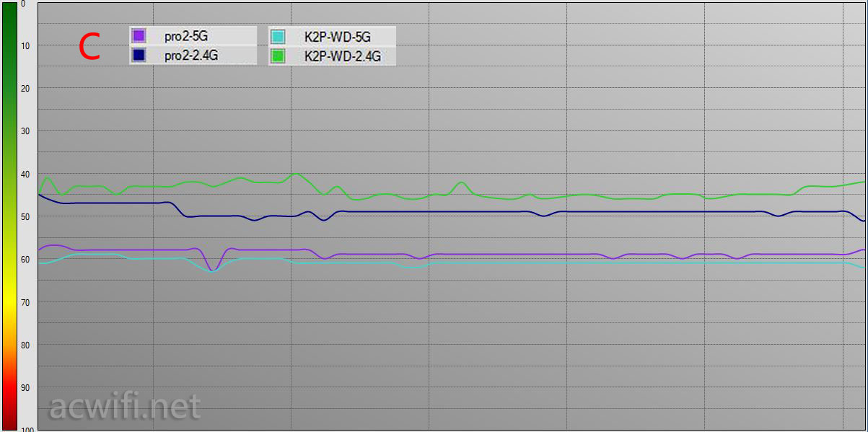The image size is (868, 432).
Task: Select the pro2-2.4G legend label
Action: pos(191,56)
